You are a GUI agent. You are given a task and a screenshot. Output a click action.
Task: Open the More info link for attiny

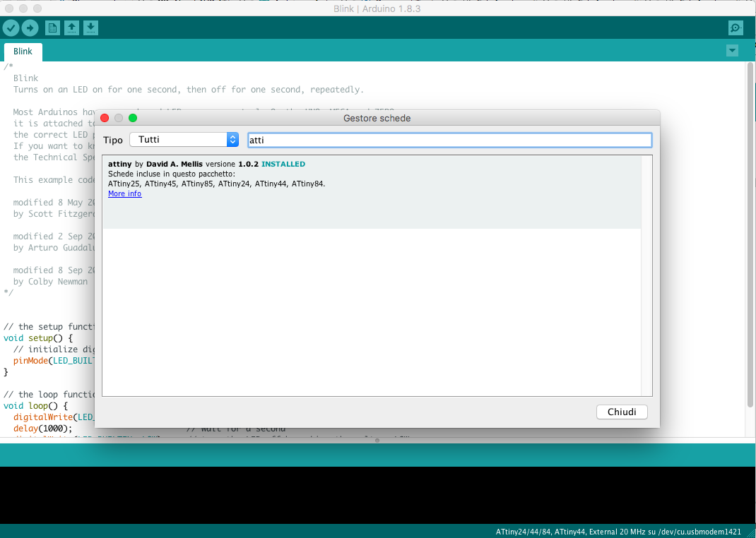[125, 193]
